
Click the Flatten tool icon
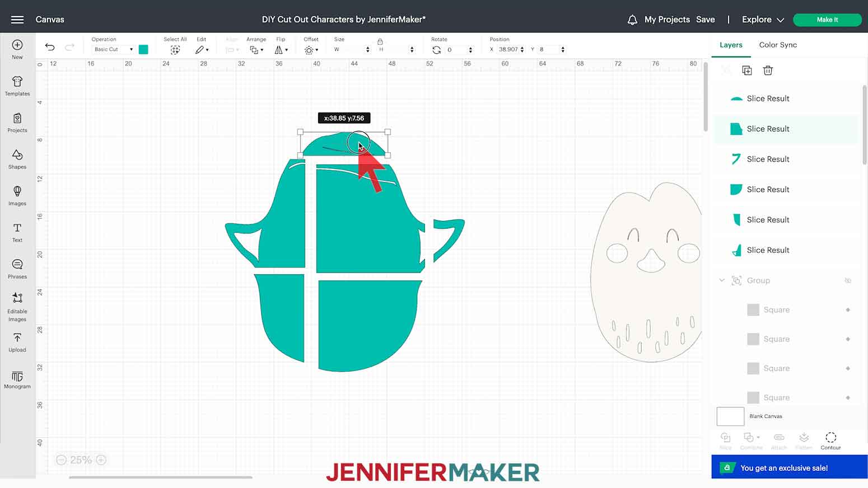tap(804, 440)
